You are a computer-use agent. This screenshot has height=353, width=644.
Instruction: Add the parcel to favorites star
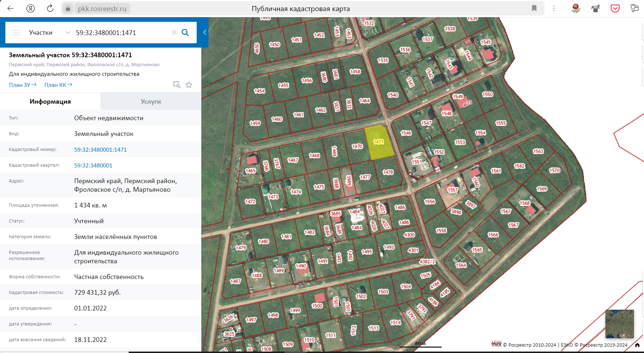pyautogui.click(x=189, y=85)
